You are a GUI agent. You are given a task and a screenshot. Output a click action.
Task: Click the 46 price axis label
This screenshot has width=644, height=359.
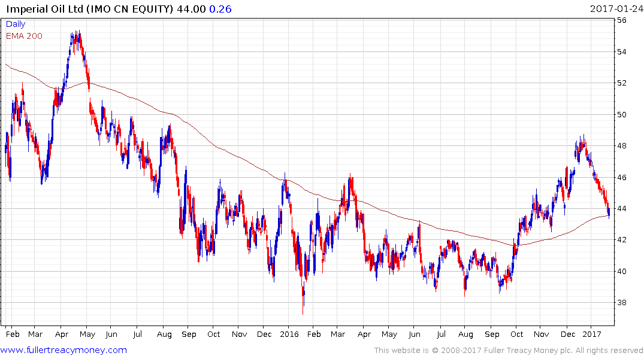click(622, 177)
